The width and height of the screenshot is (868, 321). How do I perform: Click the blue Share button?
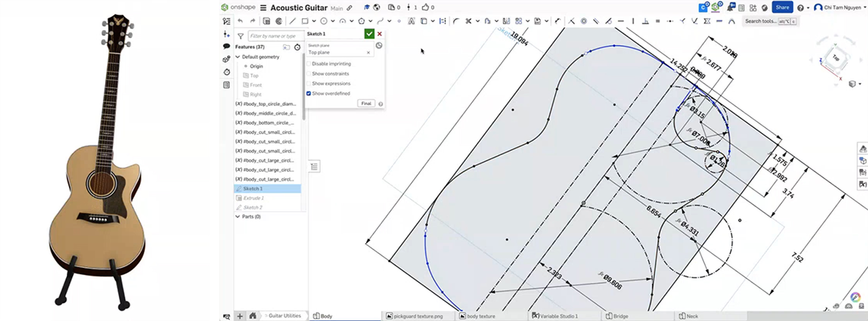[782, 8]
